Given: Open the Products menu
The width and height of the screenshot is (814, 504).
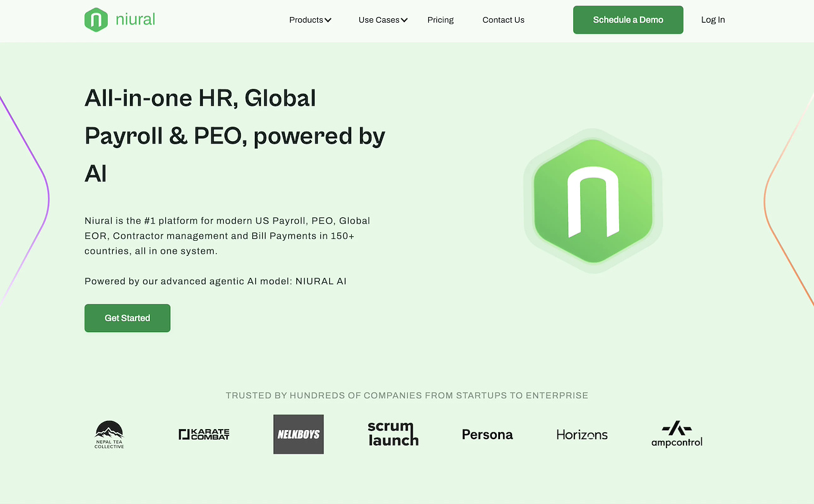Looking at the screenshot, I should pyautogui.click(x=306, y=20).
